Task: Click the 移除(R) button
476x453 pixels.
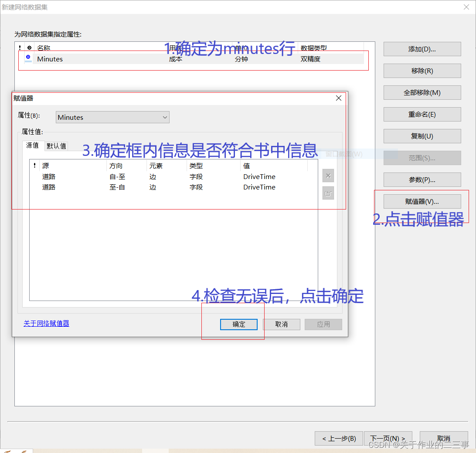Action: pyautogui.click(x=422, y=71)
